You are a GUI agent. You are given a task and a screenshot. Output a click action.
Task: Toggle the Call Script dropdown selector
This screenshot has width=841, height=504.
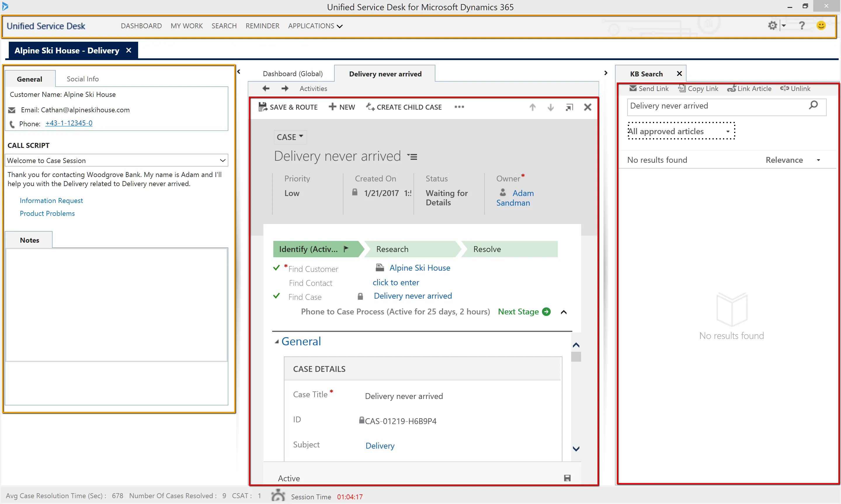tap(222, 160)
